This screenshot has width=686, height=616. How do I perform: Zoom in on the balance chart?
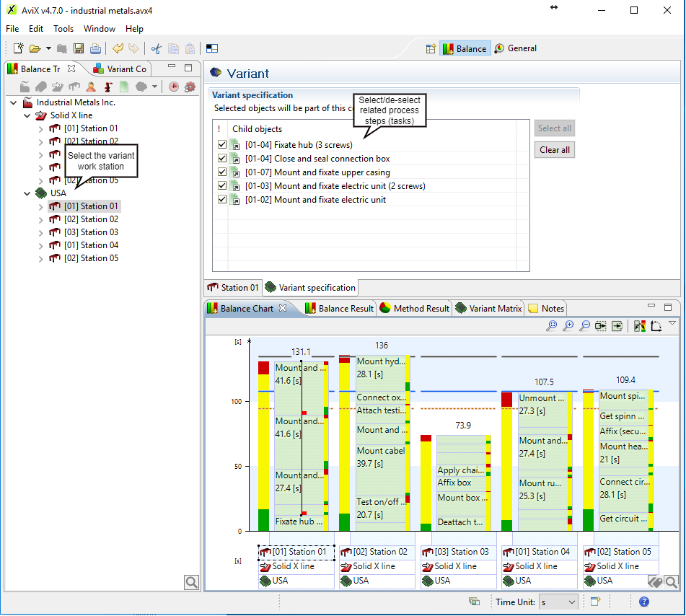tap(568, 326)
